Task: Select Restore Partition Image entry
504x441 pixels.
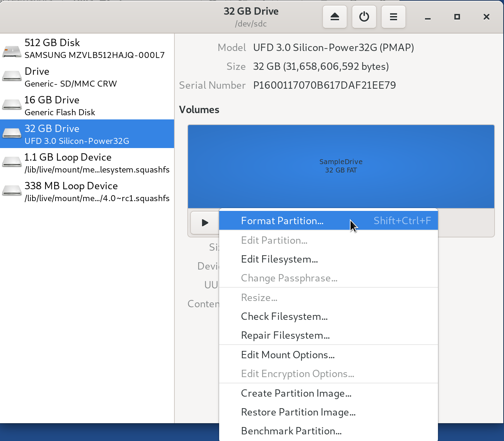Action: (298, 412)
